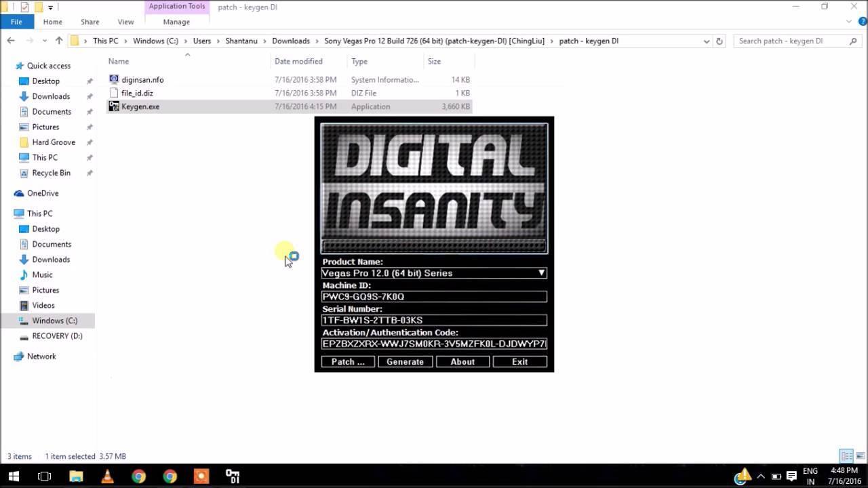This screenshot has width=868, height=488.
Task: Refresh the folder with the refresh icon
Action: tap(719, 41)
